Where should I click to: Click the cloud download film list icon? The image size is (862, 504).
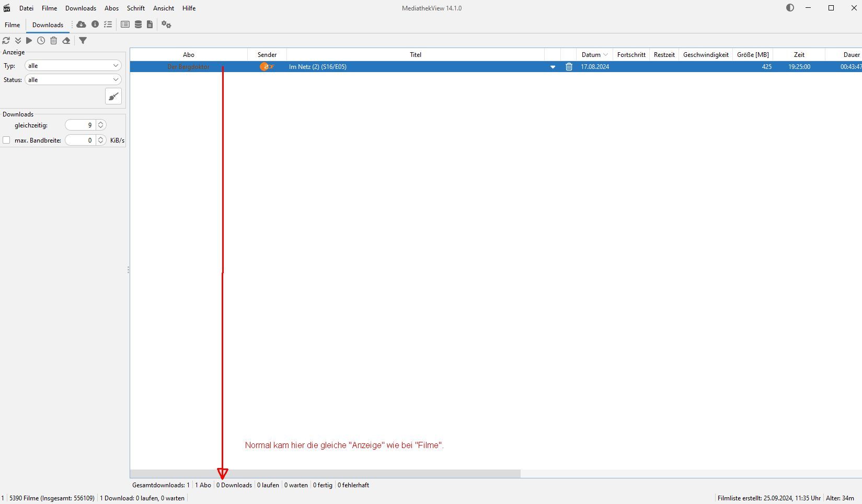81,25
